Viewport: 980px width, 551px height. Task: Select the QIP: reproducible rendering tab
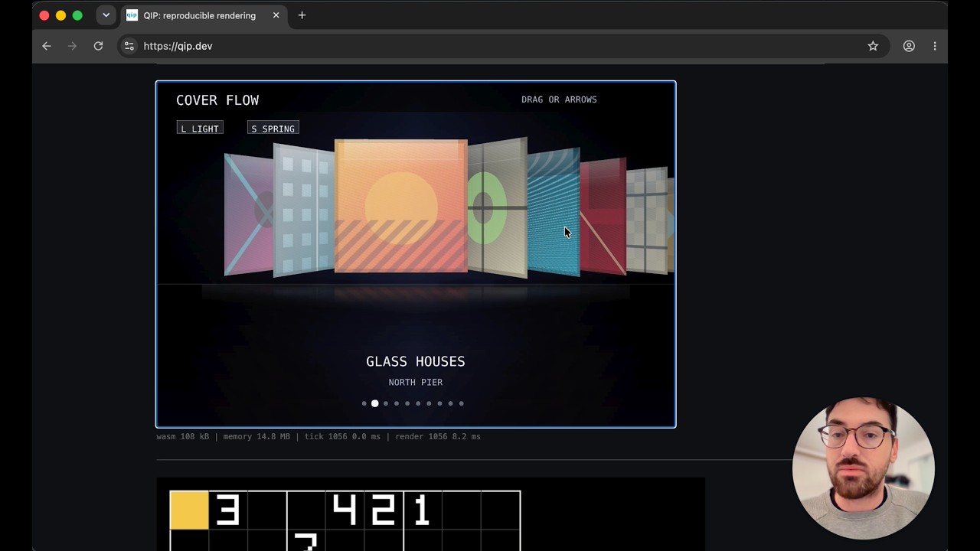pyautogui.click(x=204, y=15)
